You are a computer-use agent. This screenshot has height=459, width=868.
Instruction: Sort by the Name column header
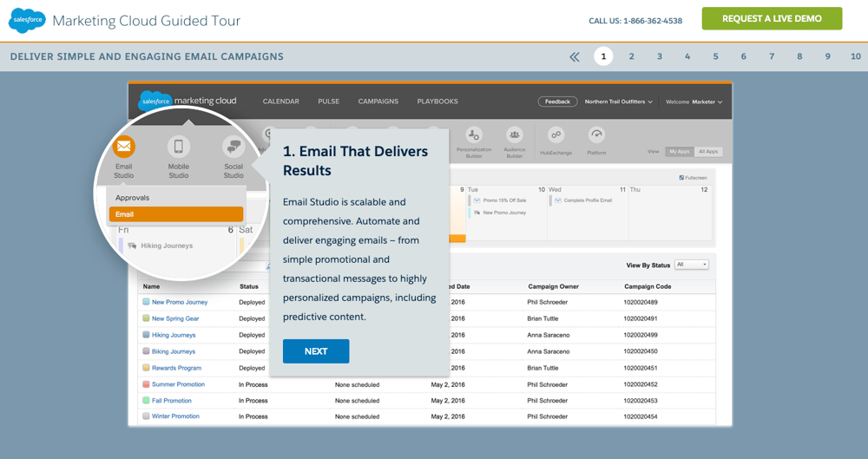coord(151,286)
